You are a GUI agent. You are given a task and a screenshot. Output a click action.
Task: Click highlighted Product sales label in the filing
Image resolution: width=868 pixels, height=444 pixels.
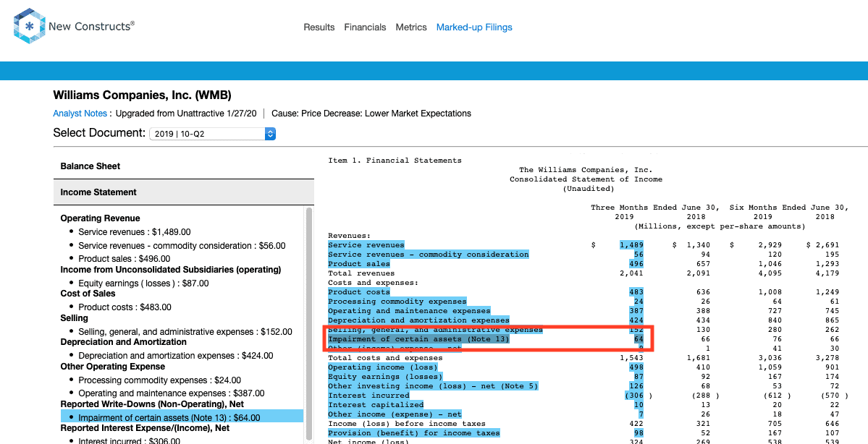pos(359,264)
